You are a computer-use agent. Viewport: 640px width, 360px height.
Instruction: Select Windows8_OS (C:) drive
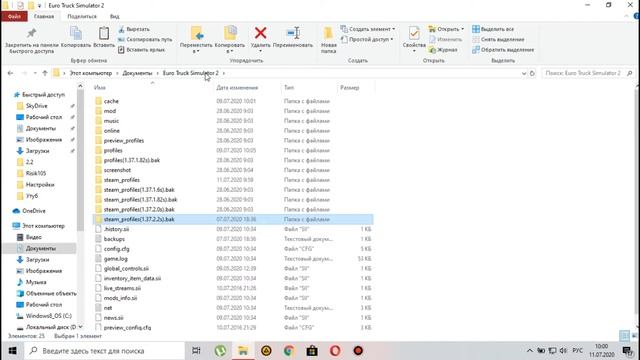pos(49,316)
